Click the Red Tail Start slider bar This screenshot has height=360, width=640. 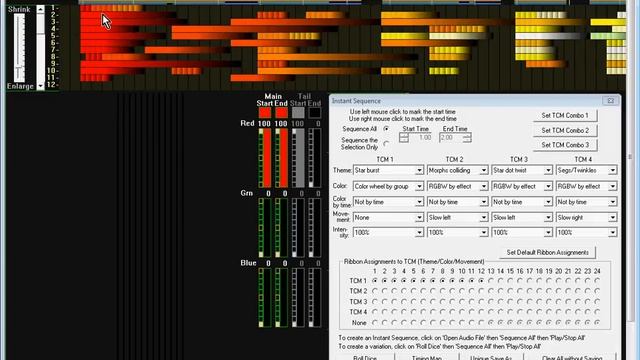(x=298, y=158)
